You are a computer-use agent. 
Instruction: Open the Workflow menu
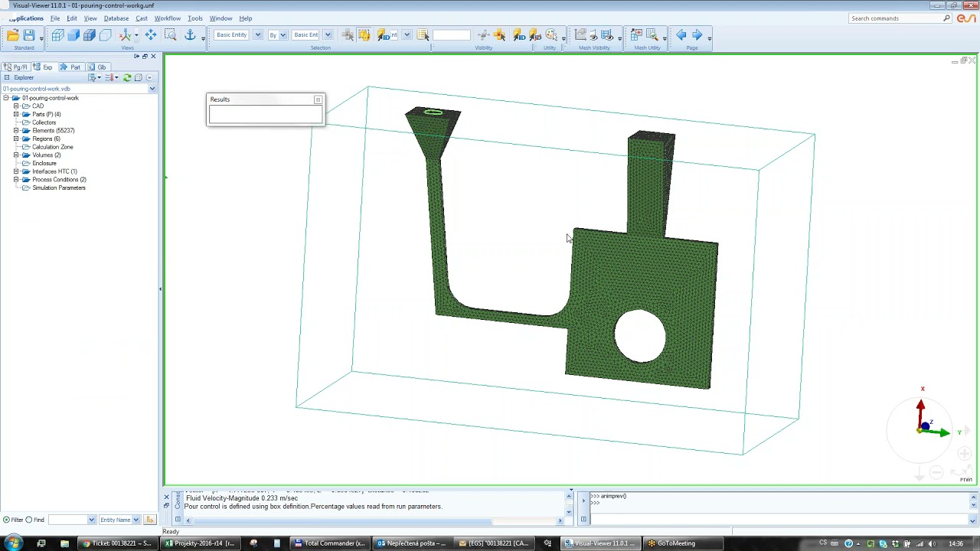tap(167, 18)
